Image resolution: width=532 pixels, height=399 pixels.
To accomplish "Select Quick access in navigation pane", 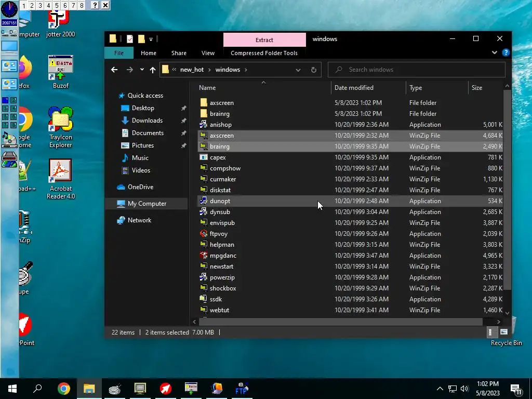I will pos(145,96).
